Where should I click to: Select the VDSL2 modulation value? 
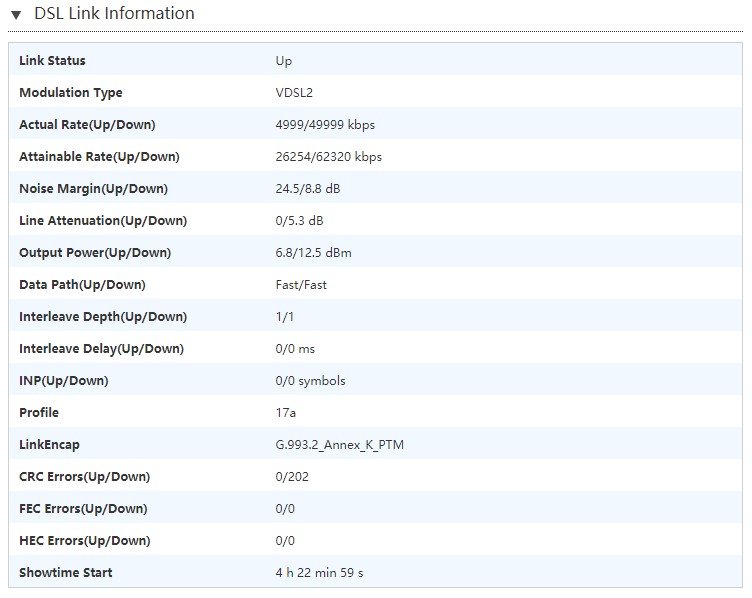pos(294,93)
